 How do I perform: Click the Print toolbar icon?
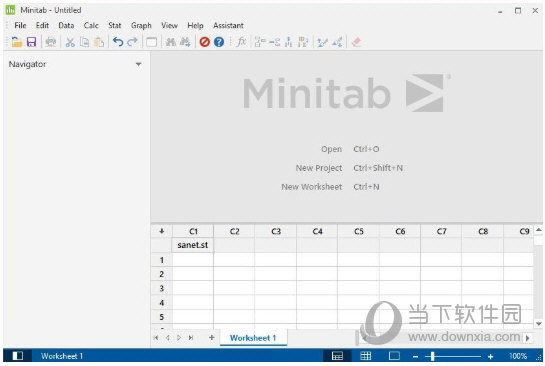(51, 42)
